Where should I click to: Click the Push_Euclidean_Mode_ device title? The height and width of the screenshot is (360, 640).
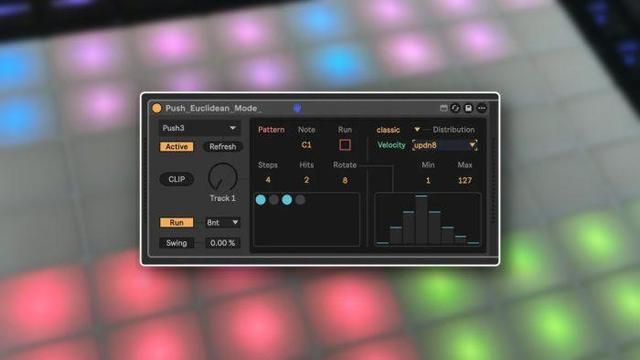(214, 108)
